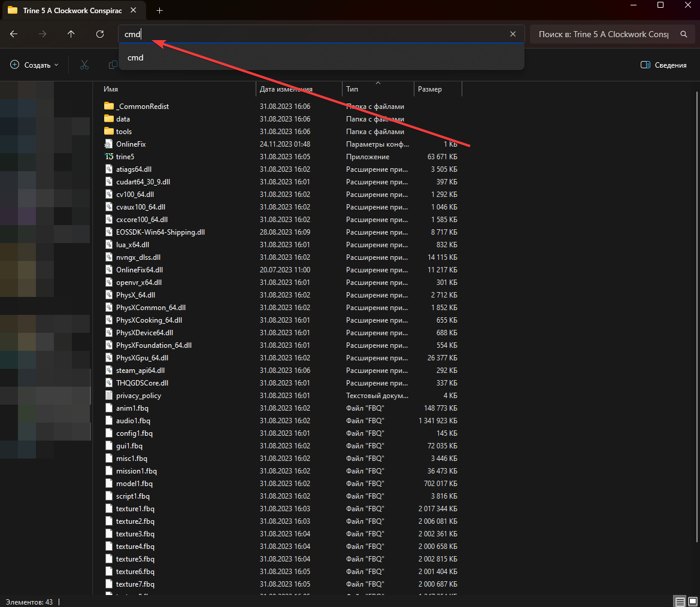700x607 pixels.
Task: Select the file named texture2.fbq
Action: coord(135,521)
